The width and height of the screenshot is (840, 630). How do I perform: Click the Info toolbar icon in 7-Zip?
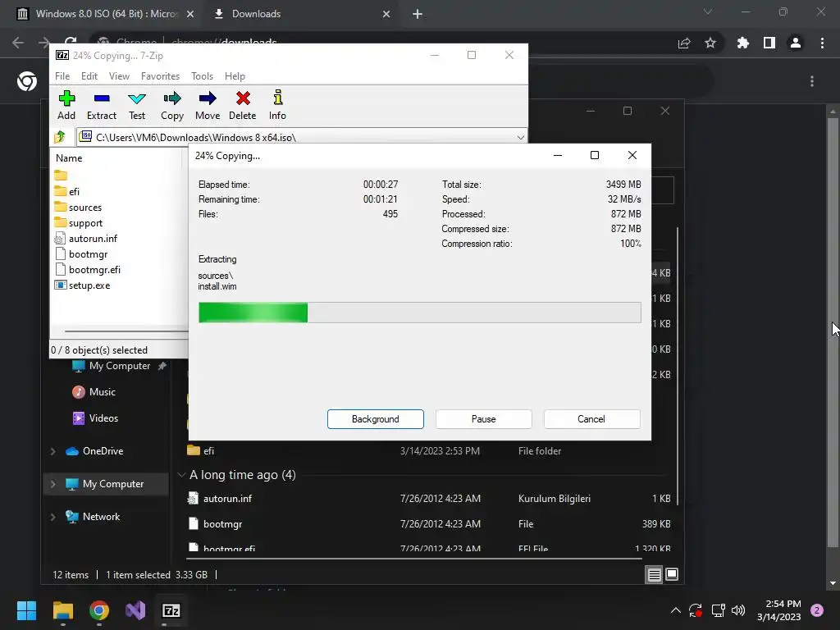[277, 105]
